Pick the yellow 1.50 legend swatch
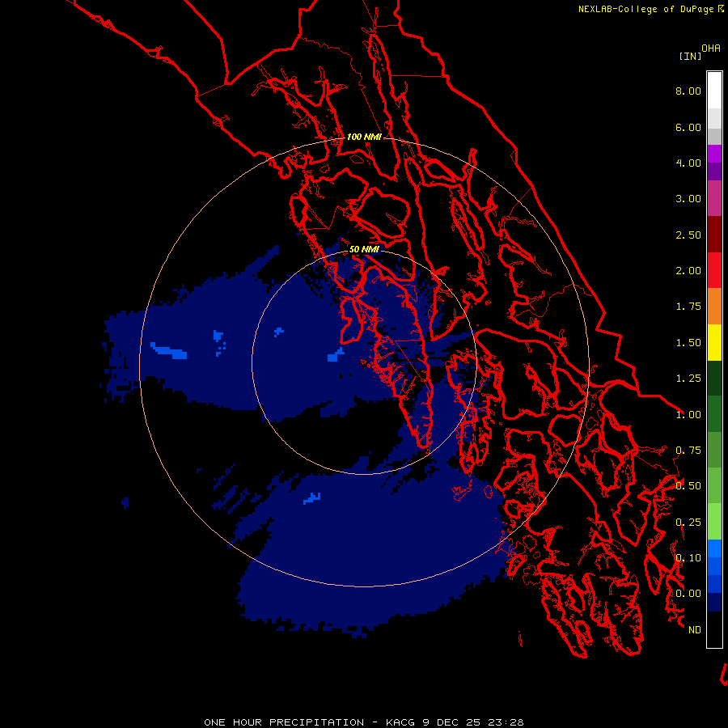728x728 pixels. pyautogui.click(x=714, y=342)
